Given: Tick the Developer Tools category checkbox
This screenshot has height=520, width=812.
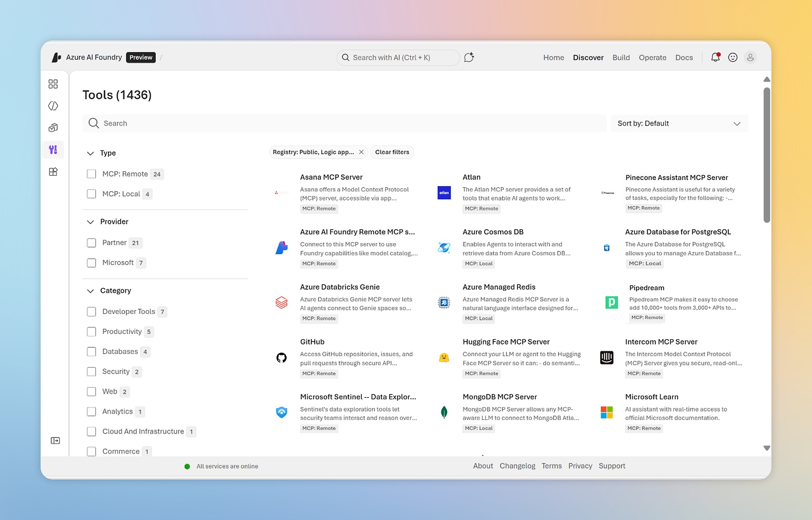Looking at the screenshot, I should click(91, 312).
